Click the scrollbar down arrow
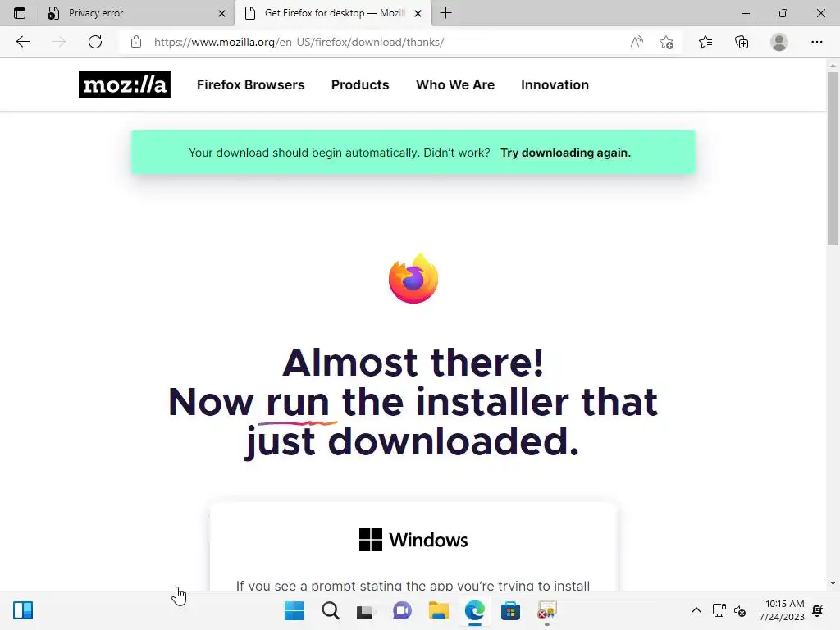This screenshot has width=840, height=630. coord(833,583)
